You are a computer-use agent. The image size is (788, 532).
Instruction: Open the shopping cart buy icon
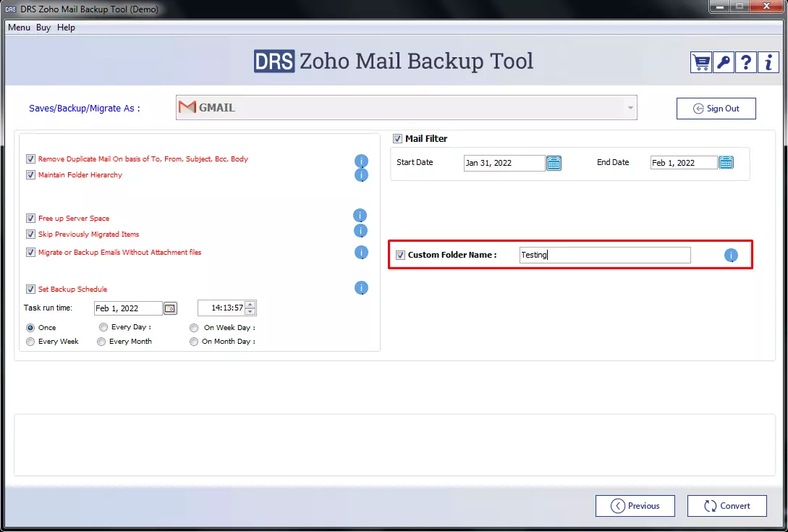tap(700, 62)
